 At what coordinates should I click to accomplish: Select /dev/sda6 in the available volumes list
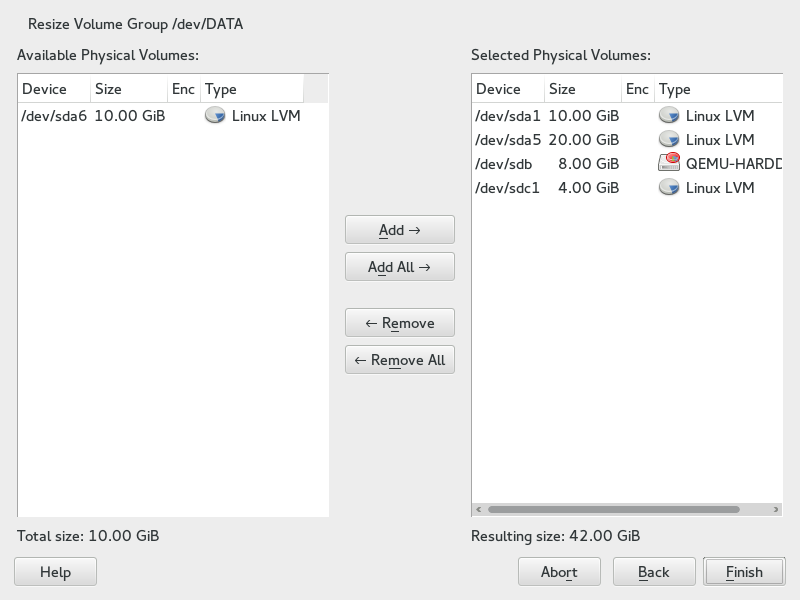[55, 116]
